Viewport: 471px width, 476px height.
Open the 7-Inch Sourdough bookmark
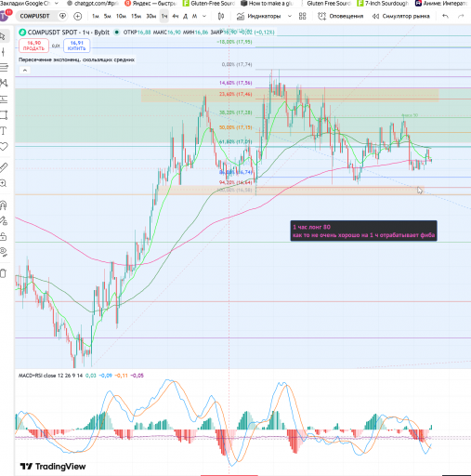coord(383,4)
